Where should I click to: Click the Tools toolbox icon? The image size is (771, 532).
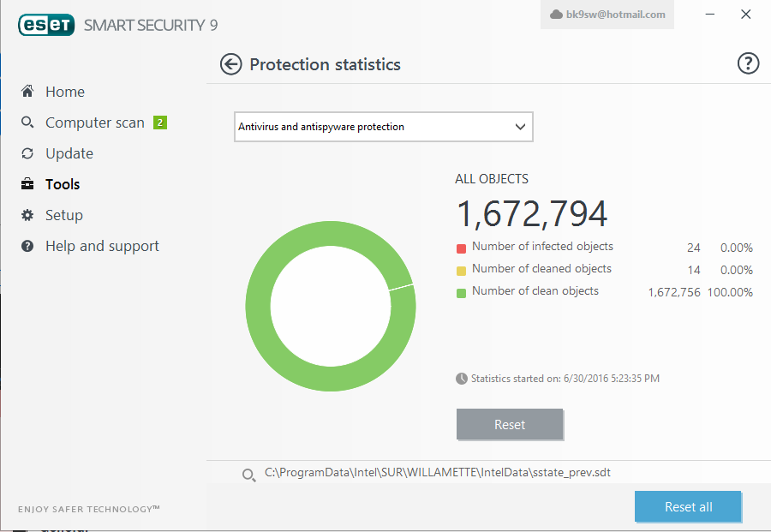click(27, 184)
